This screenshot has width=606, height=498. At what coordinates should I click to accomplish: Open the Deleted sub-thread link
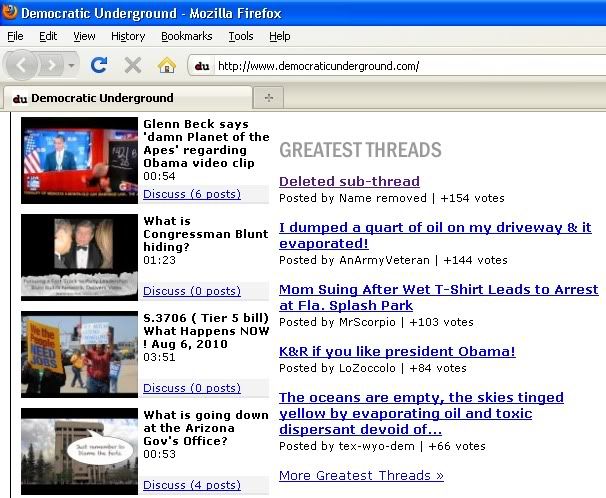349,181
